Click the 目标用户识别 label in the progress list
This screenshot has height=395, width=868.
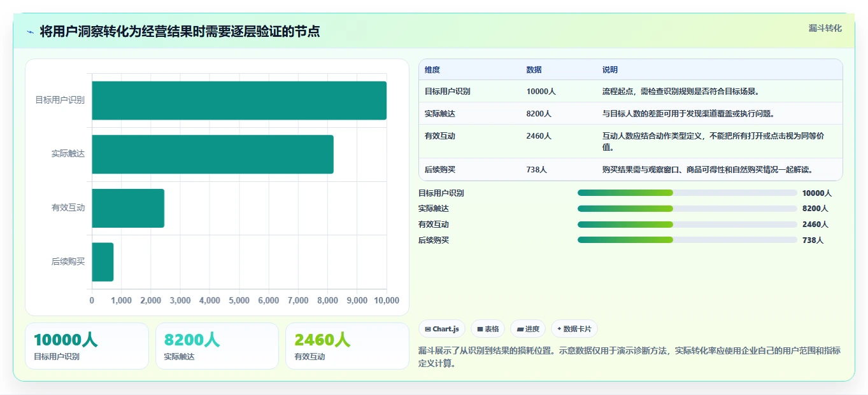point(441,193)
